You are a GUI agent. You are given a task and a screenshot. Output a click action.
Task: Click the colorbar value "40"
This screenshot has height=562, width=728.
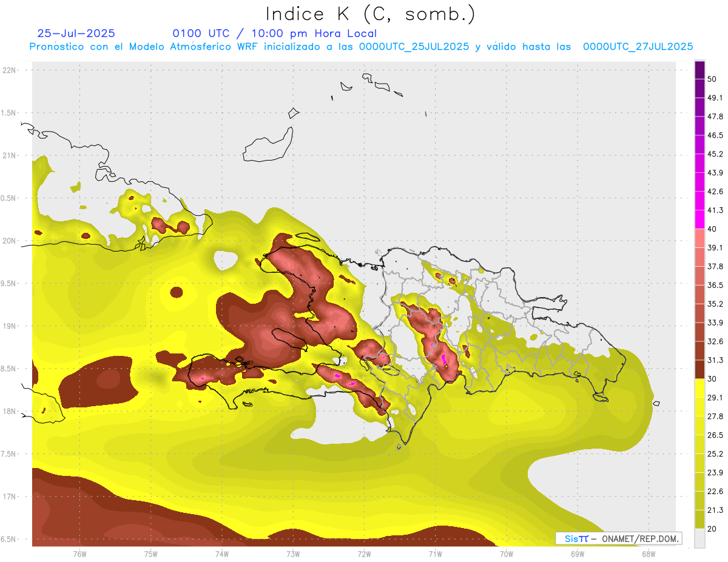click(x=712, y=229)
